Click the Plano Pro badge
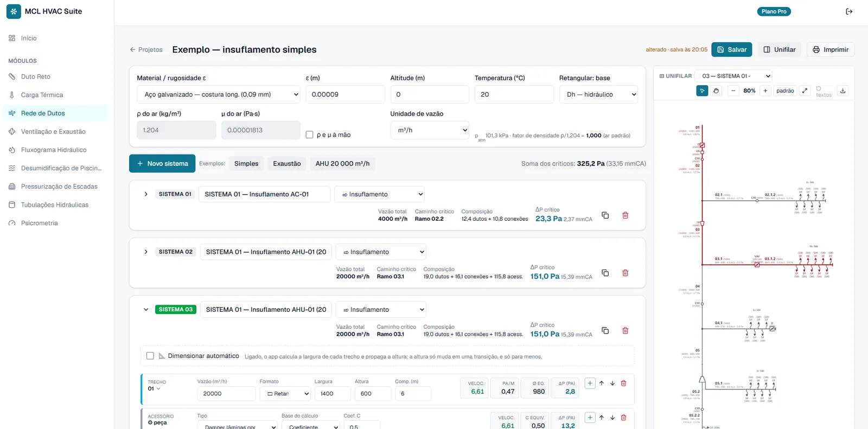This screenshot has height=429, width=868. 774,11
